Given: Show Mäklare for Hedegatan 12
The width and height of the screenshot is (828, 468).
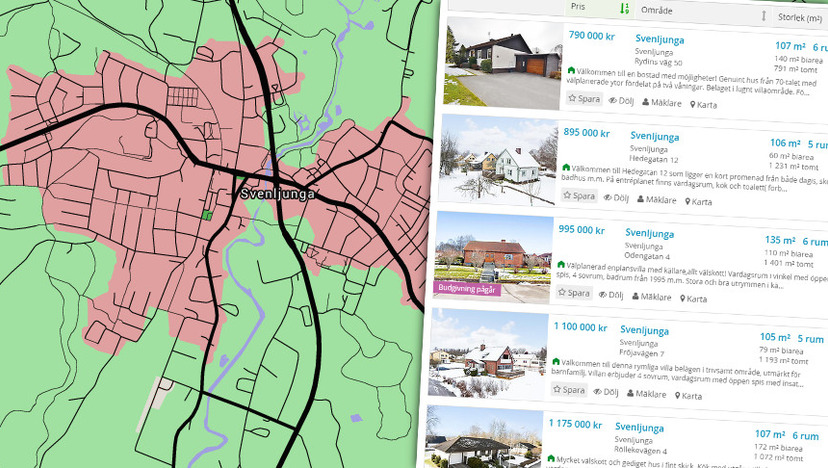Looking at the screenshot, I should coord(657,200).
